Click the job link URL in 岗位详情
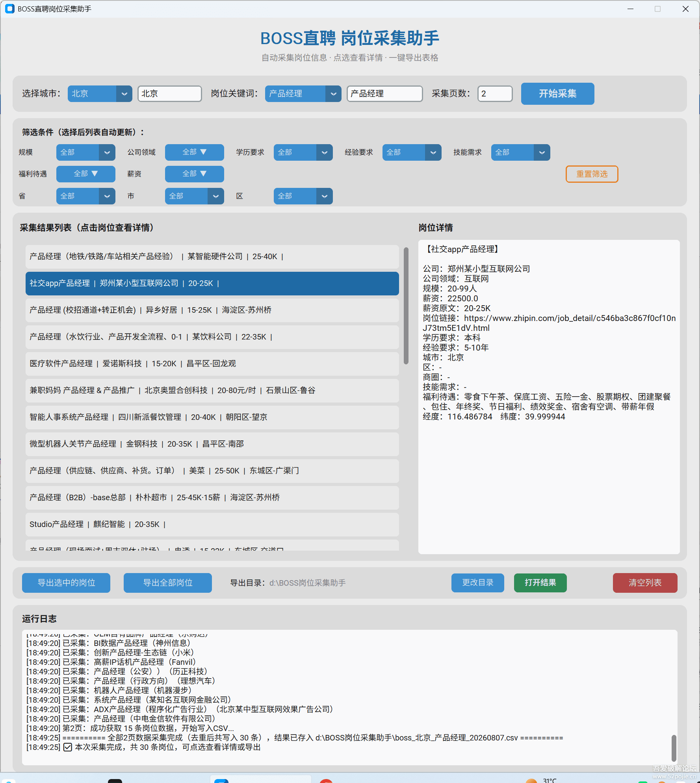 point(549,323)
